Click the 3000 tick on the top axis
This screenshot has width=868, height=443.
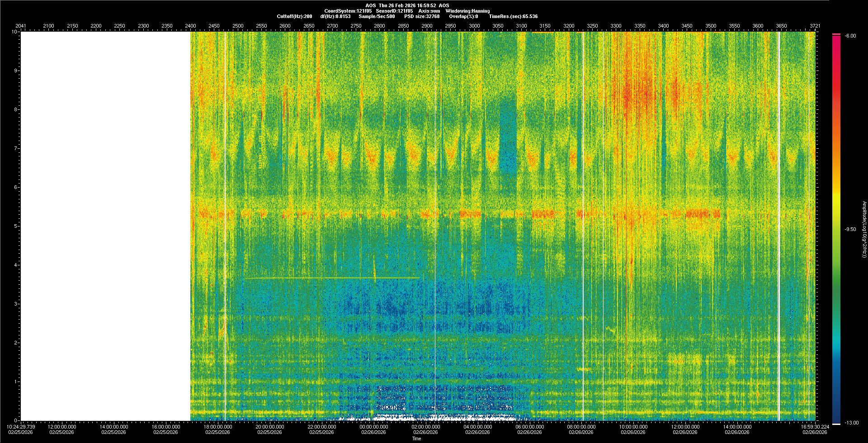click(x=474, y=26)
